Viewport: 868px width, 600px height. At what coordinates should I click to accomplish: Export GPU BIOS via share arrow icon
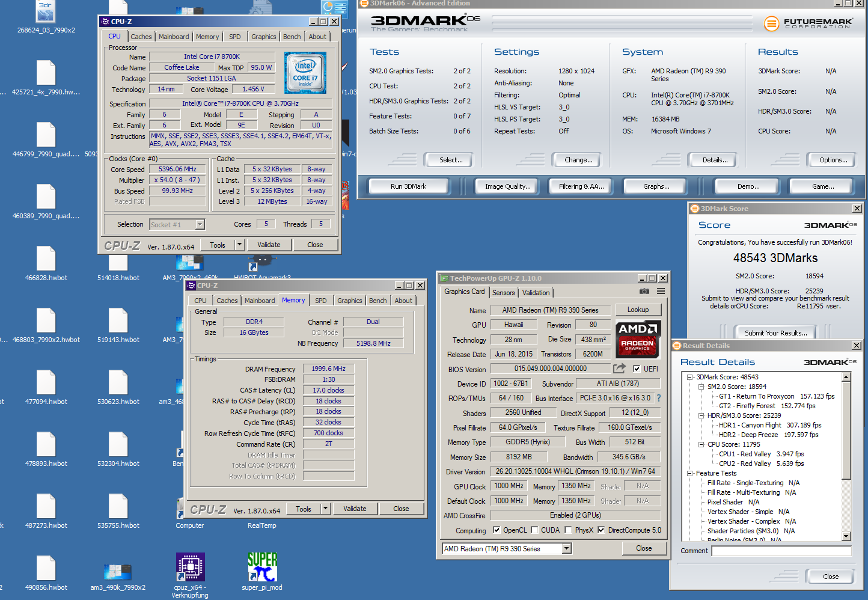click(620, 368)
